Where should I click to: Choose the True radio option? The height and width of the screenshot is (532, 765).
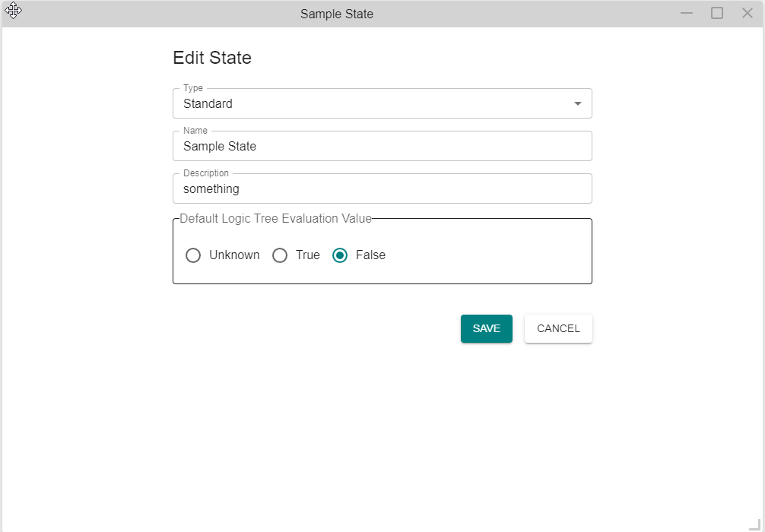[x=280, y=255]
